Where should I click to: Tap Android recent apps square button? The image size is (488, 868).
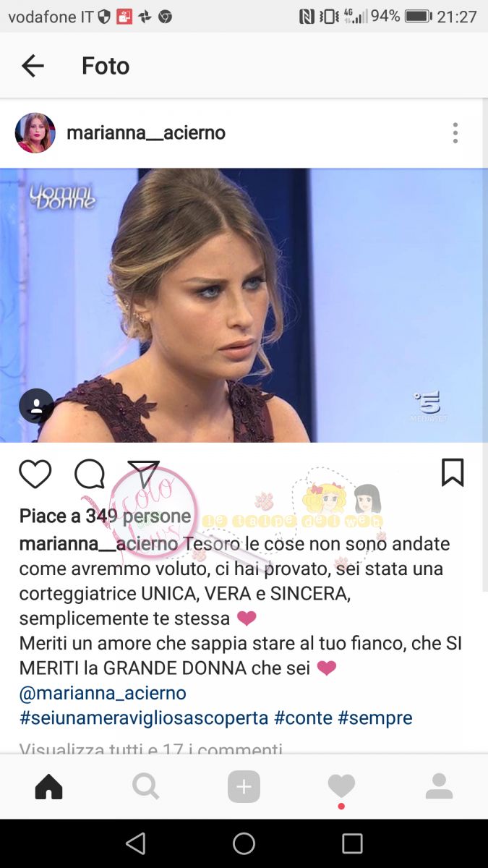pyautogui.click(x=352, y=843)
